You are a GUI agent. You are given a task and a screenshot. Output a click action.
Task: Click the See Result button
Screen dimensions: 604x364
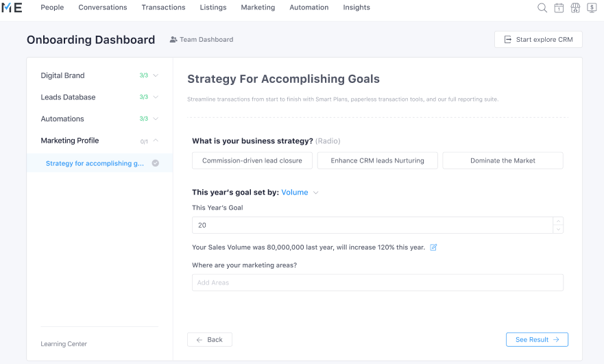[537, 340]
